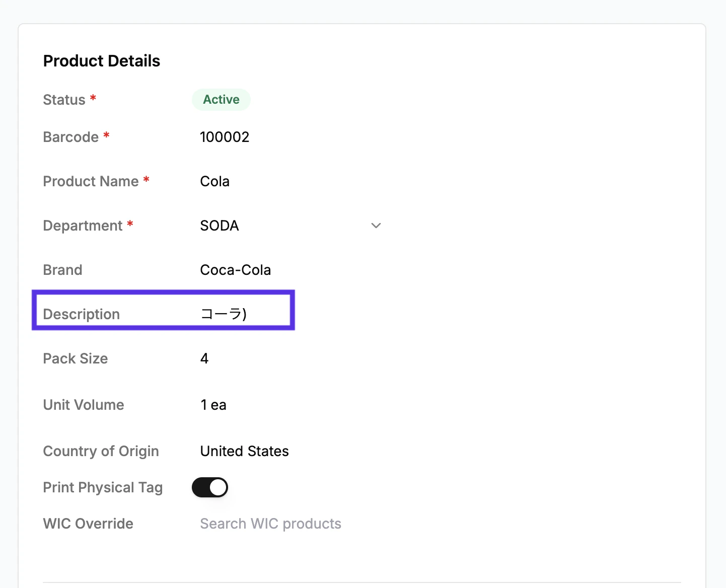The width and height of the screenshot is (726, 588).
Task: Click the Status field label
Action: 64,100
